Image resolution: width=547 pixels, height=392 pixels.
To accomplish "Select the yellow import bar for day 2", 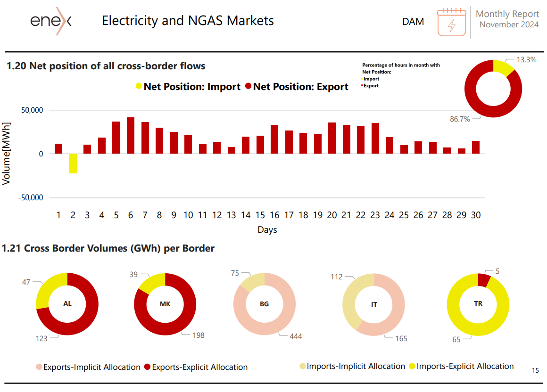I will point(73,163).
